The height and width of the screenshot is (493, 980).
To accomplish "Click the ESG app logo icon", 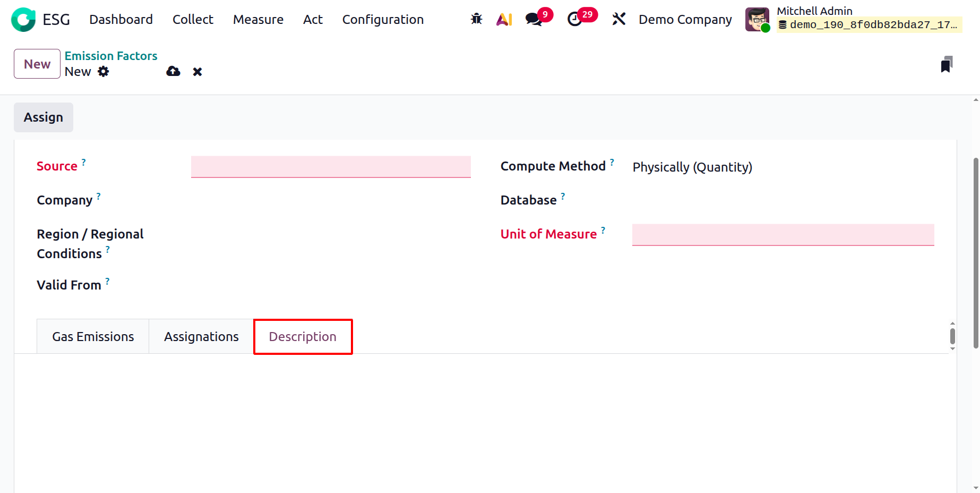I will (23, 20).
